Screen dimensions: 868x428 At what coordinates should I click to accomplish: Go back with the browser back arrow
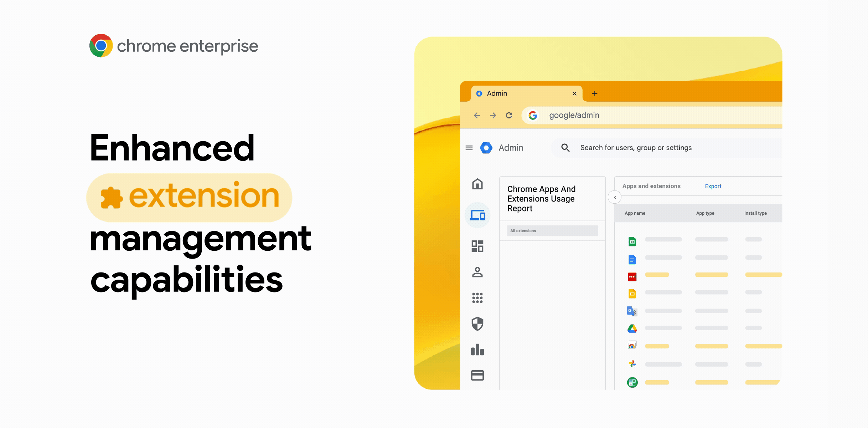(477, 115)
